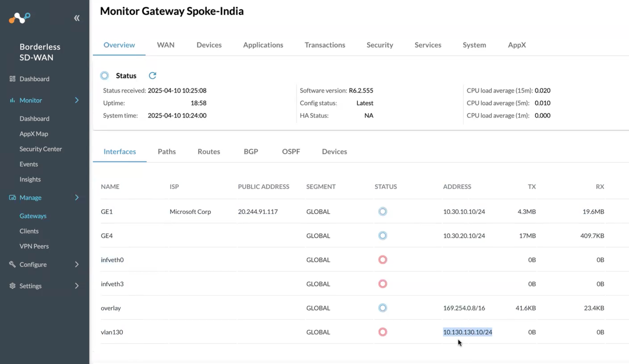Viewport: 629px width, 364px height.
Task: Open Insights in sidebar
Action: (x=30, y=179)
